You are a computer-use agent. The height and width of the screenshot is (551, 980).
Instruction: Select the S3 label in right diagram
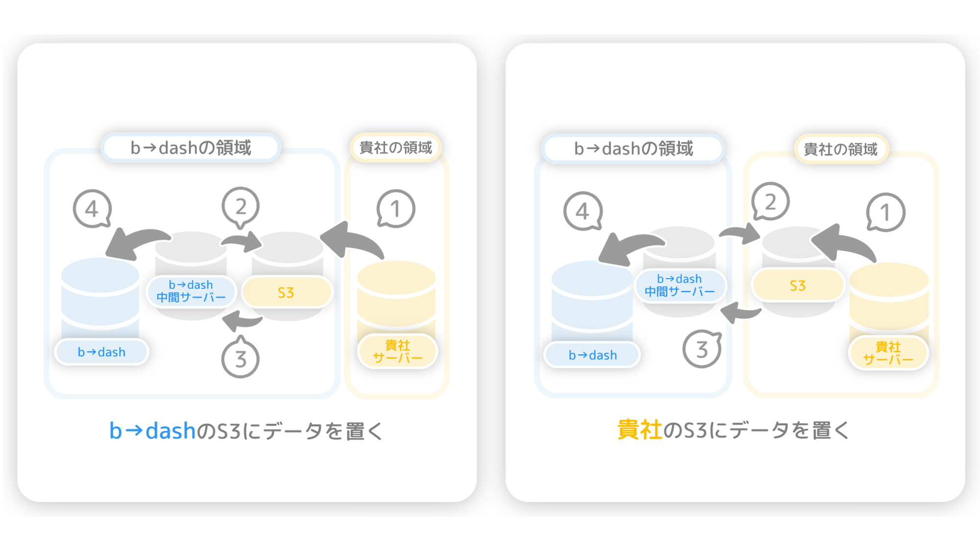click(798, 286)
